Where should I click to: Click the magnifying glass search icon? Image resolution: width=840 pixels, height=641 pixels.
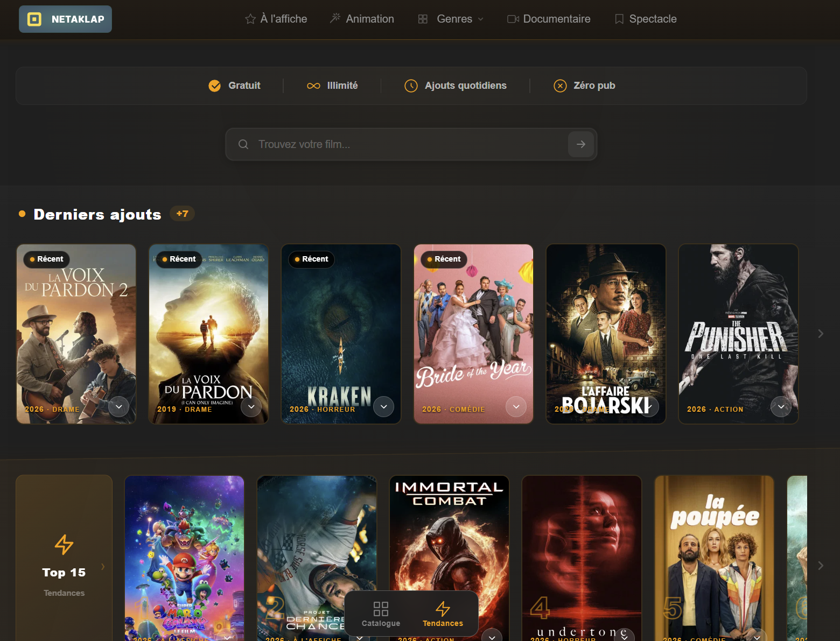243,144
